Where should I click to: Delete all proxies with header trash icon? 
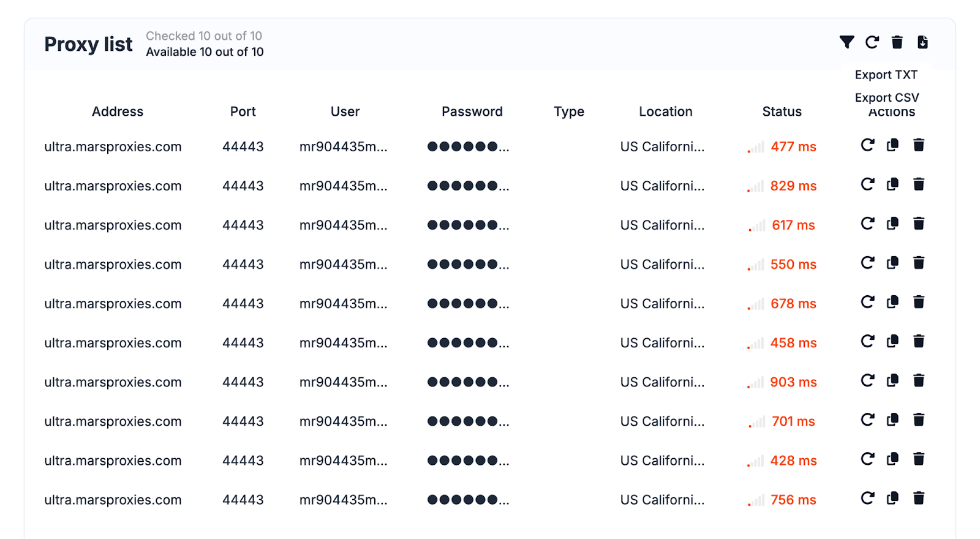click(x=897, y=42)
